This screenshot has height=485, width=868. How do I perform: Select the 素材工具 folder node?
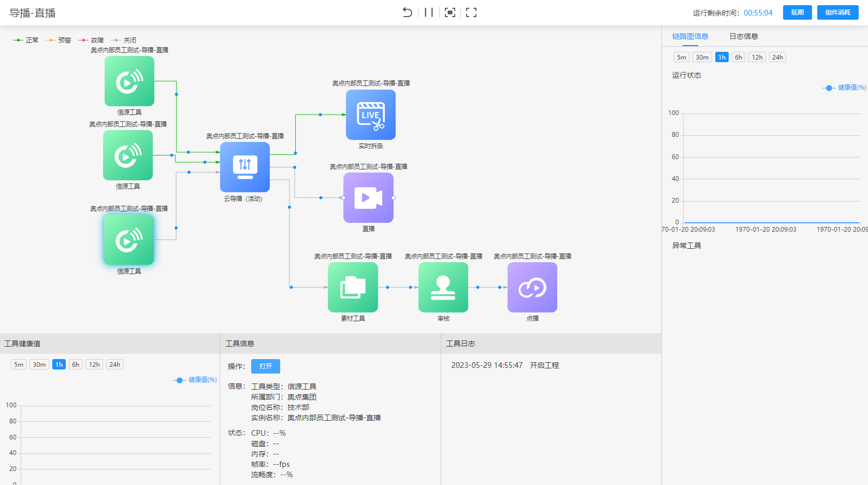353,288
